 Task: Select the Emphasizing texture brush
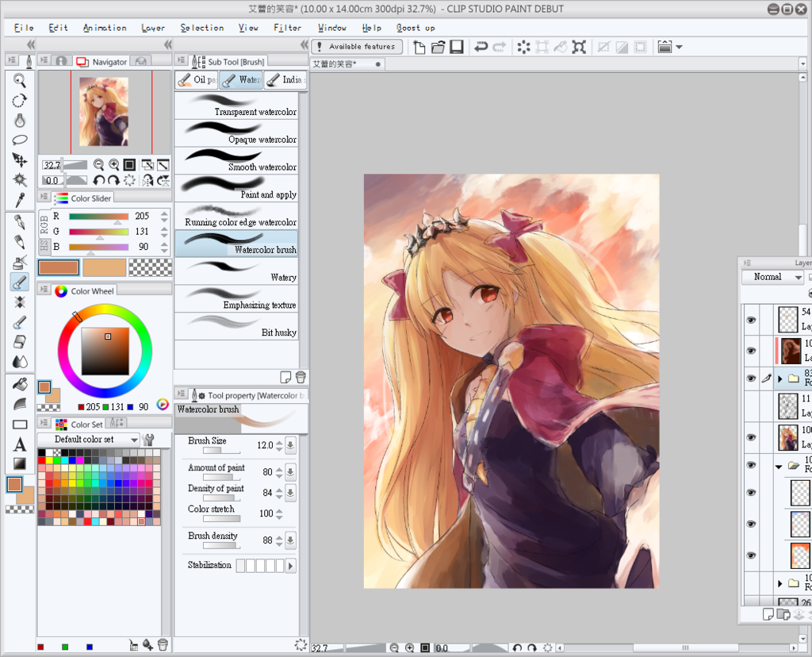coord(236,298)
